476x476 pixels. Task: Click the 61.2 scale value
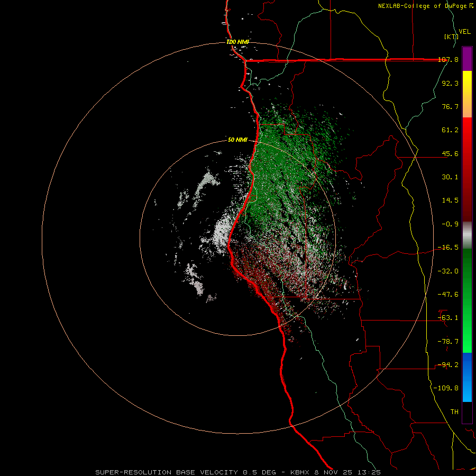[450, 130]
